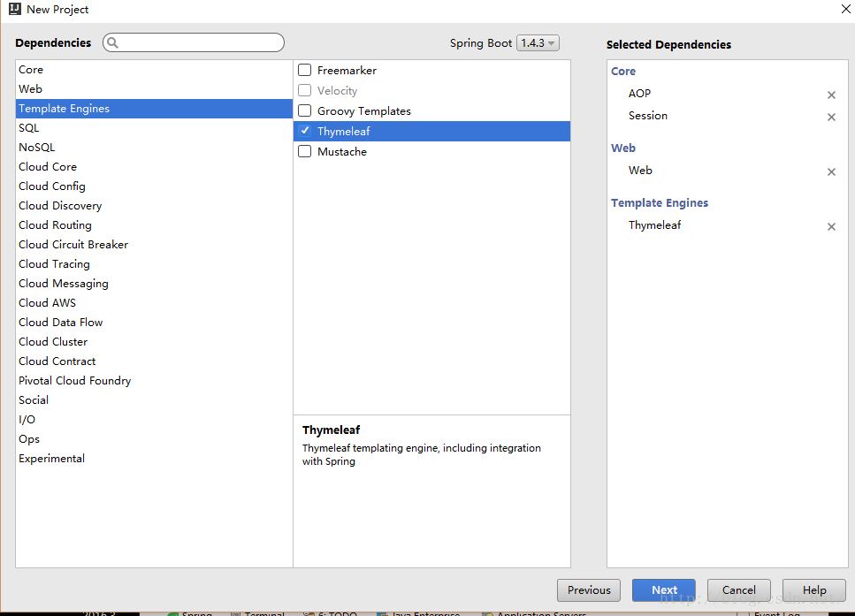Select the Ops category
855x616 pixels.
tap(155, 439)
